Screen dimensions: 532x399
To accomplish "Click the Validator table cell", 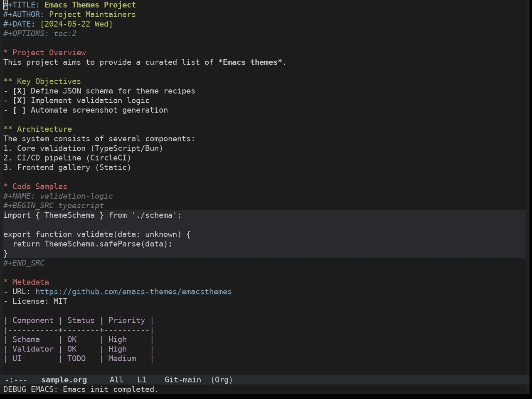I will coord(33,349).
